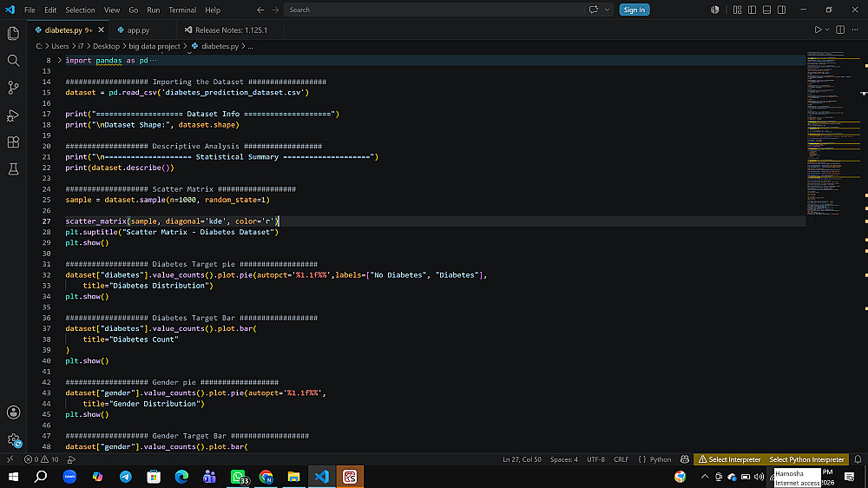Open Manage settings gear icon
This screenshot has height=488, width=868.
14,440
